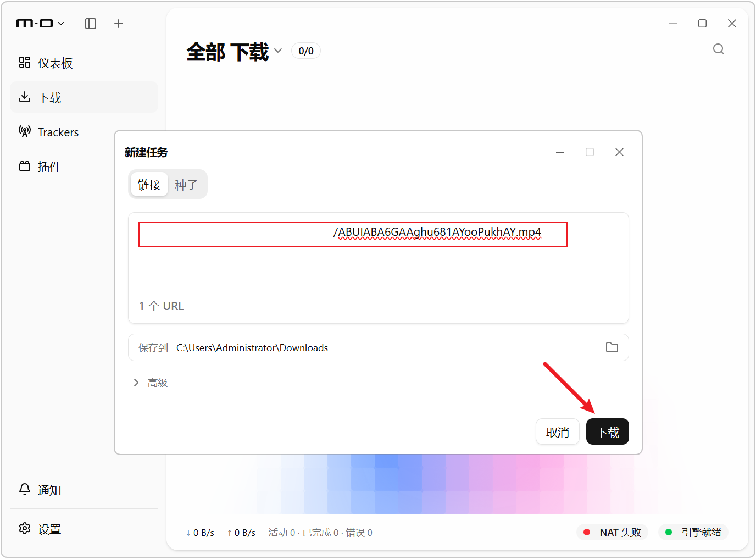Click the 引擎就绪 status indicator
This screenshot has width=756, height=559.
(693, 532)
